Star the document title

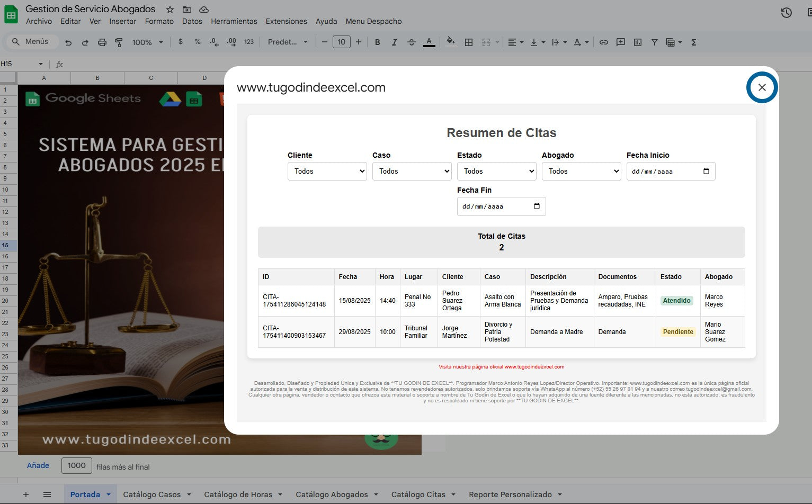click(x=170, y=10)
